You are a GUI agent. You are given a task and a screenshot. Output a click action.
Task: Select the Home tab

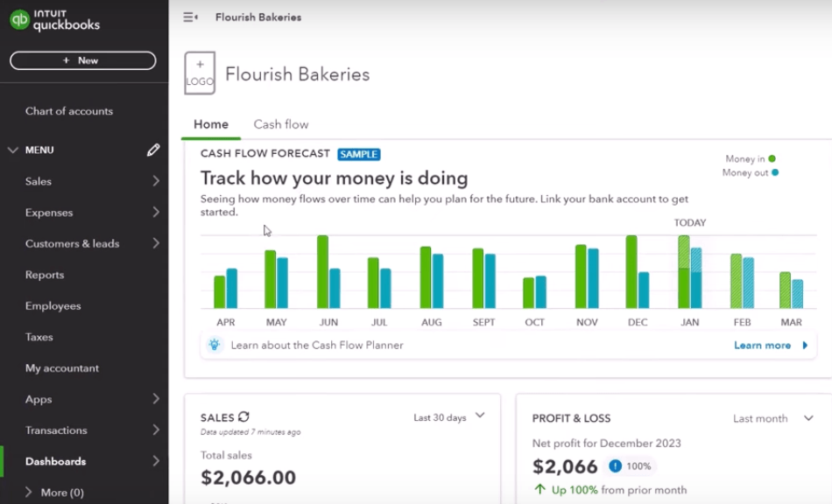(210, 124)
